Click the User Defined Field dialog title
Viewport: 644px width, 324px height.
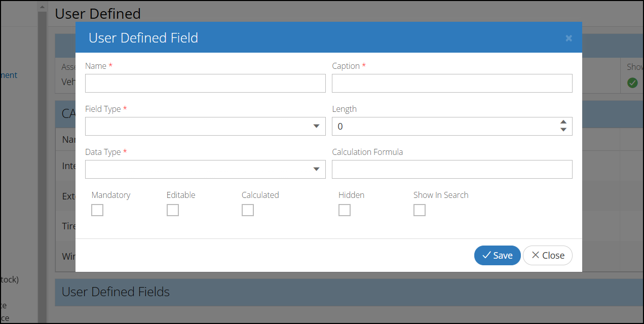[143, 38]
